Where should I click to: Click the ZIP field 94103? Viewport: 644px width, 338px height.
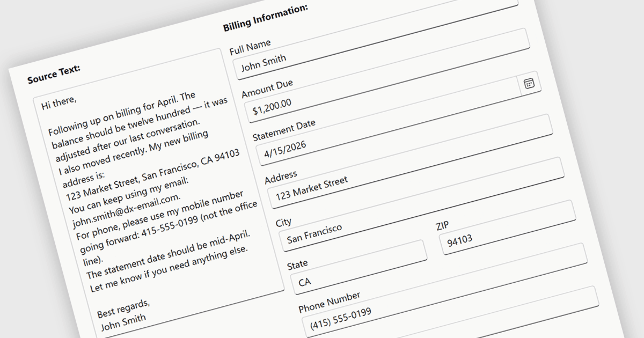tap(508, 228)
